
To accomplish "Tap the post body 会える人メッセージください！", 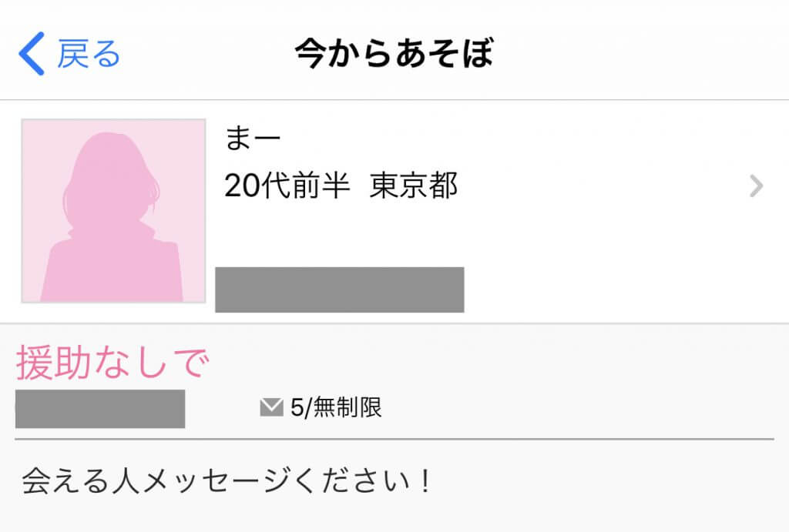I will [223, 482].
